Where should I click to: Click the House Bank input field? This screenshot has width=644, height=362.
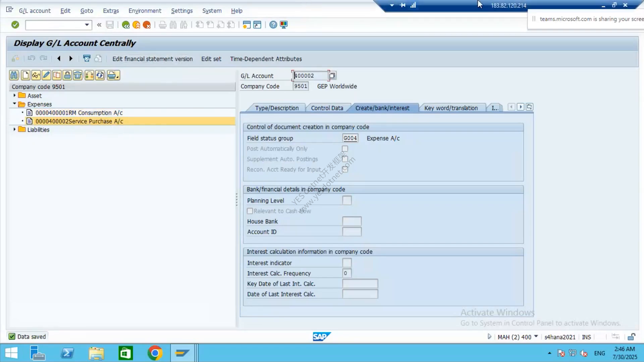pos(352,221)
